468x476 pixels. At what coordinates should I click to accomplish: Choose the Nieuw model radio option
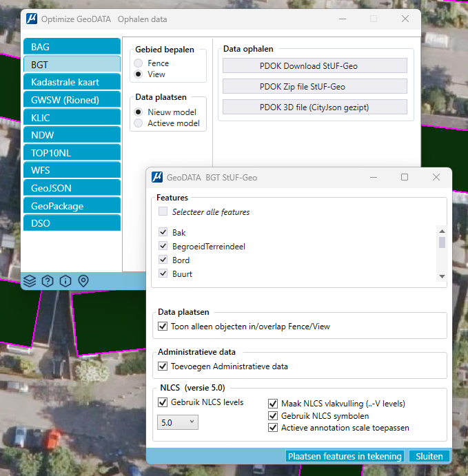pos(139,112)
